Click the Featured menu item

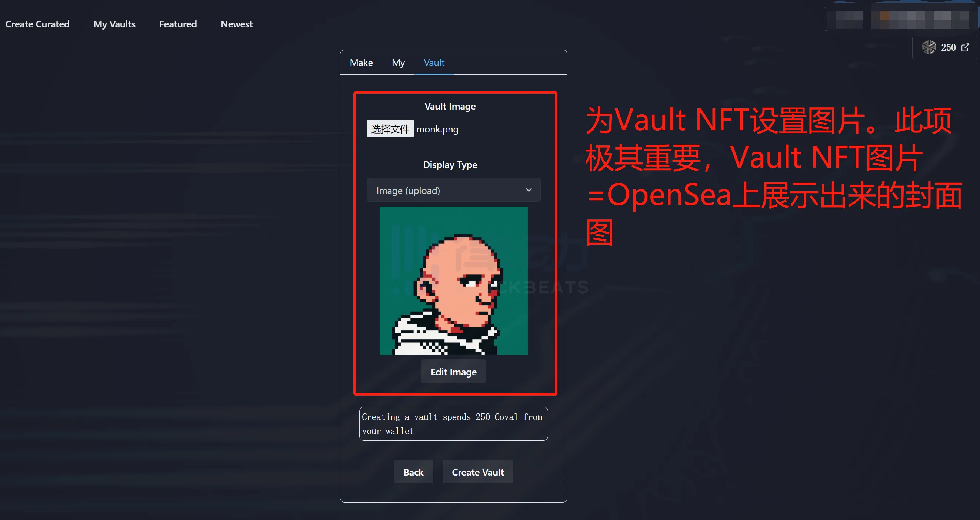178,24
